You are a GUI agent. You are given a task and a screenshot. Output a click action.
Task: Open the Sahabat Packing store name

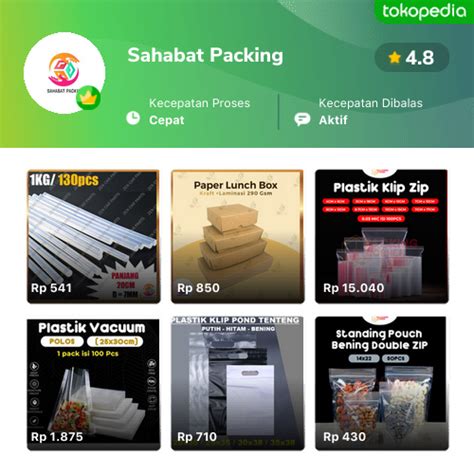point(205,55)
